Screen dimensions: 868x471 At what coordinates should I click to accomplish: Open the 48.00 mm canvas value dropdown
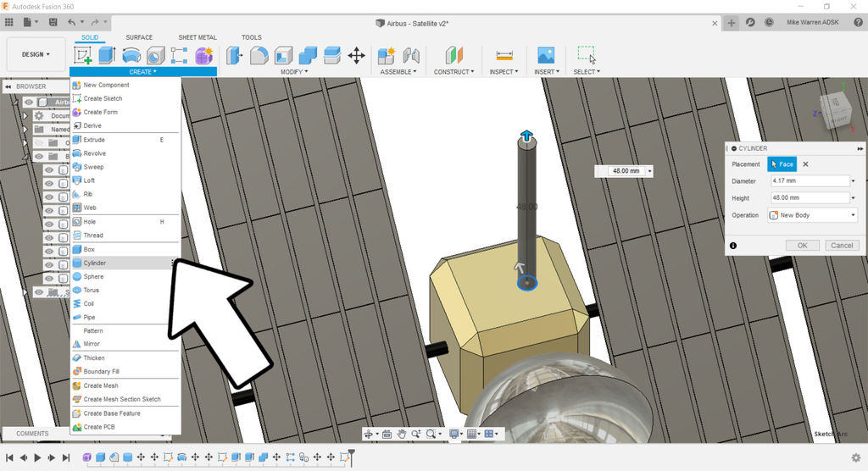649,171
